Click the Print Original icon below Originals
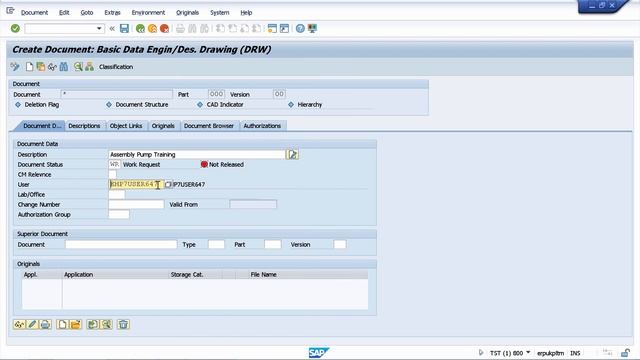640x360 pixels. tap(45, 324)
